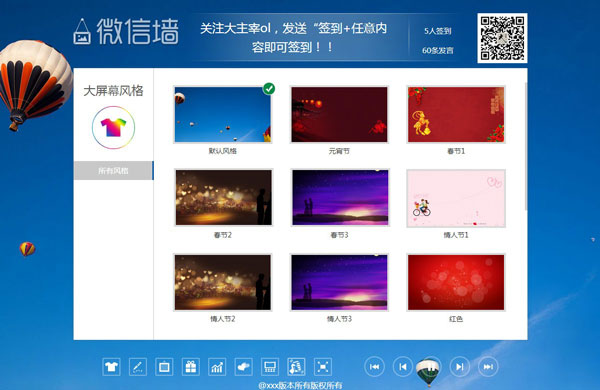The image size is (600, 390).
Task: Open the bar chart statistics icon
Action: (217, 367)
